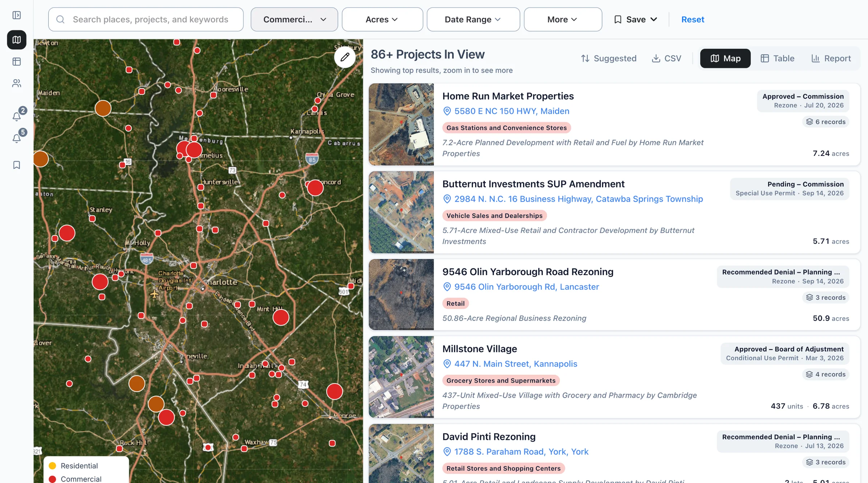Switch to the Map view tab
Viewport: 868px width, 483px height.
[x=725, y=59]
